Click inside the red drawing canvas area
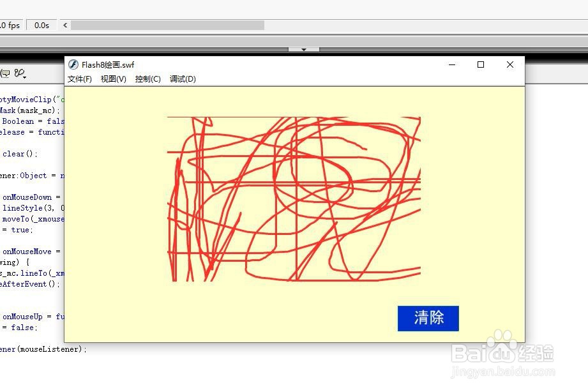 pyautogui.click(x=294, y=199)
